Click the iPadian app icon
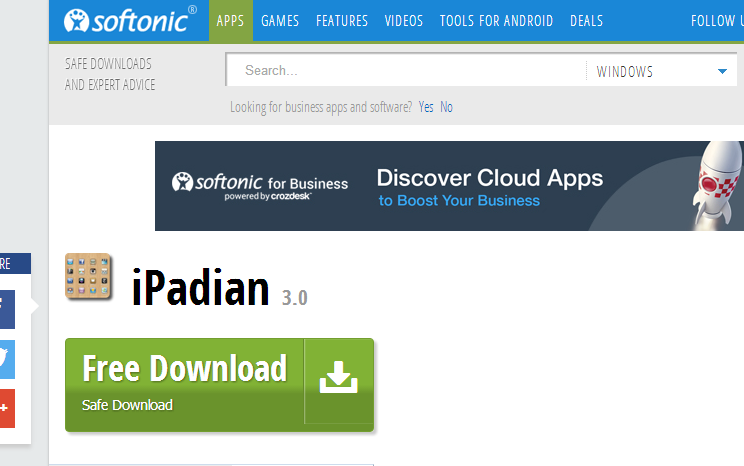This screenshot has height=466, width=744. click(x=89, y=277)
